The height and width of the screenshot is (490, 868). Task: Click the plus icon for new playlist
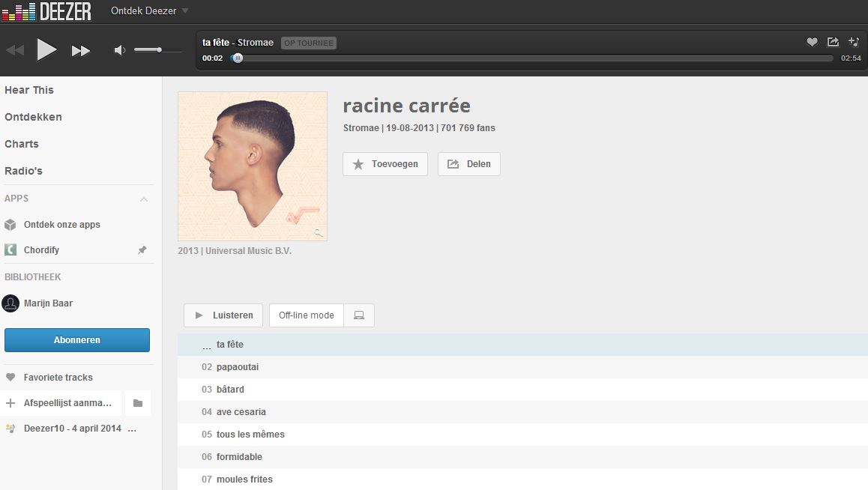[x=10, y=403]
